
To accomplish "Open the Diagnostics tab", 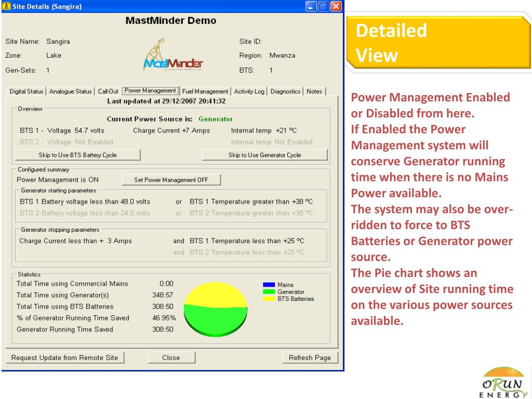I will [x=285, y=91].
